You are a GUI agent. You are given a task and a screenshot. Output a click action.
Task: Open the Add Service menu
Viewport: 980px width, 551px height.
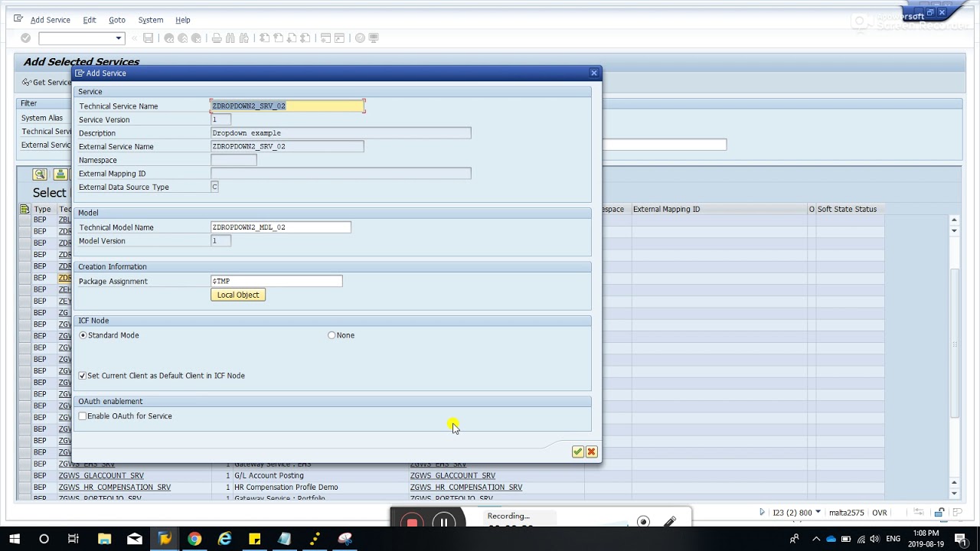click(51, 20)
